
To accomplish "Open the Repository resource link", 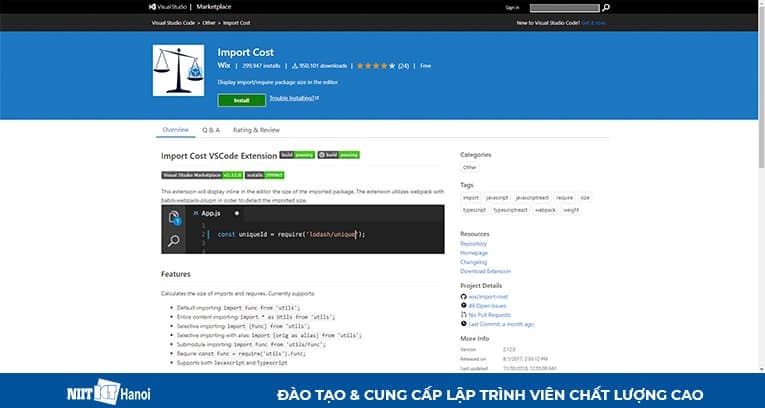I will (473, 244).
